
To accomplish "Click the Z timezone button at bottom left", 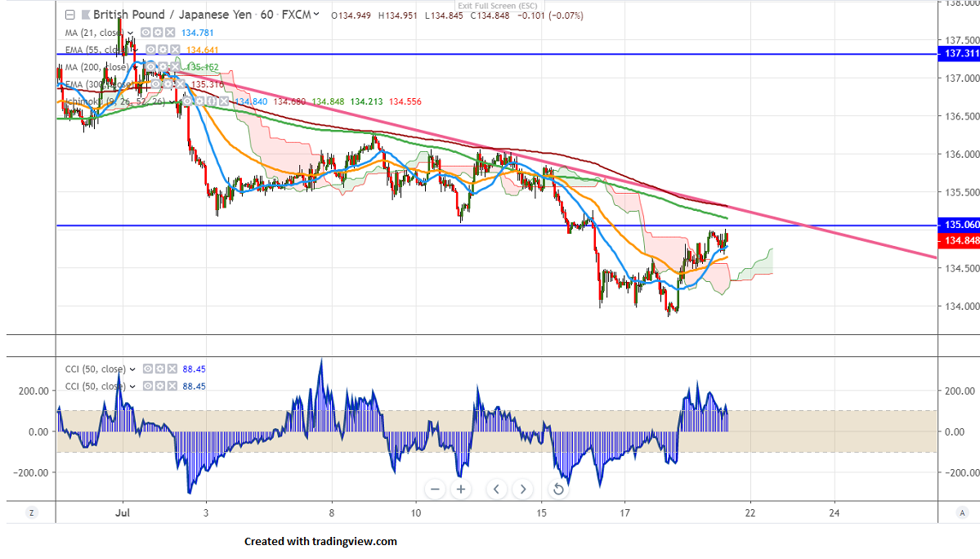I will (31, 512).
